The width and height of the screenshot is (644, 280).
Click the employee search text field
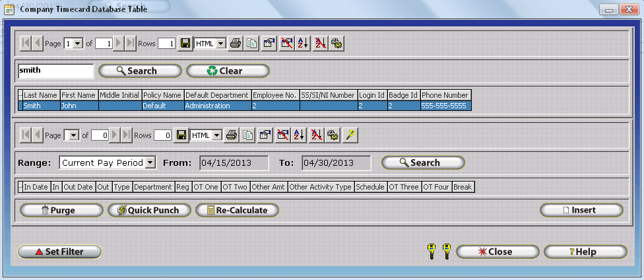coord(55,71)
